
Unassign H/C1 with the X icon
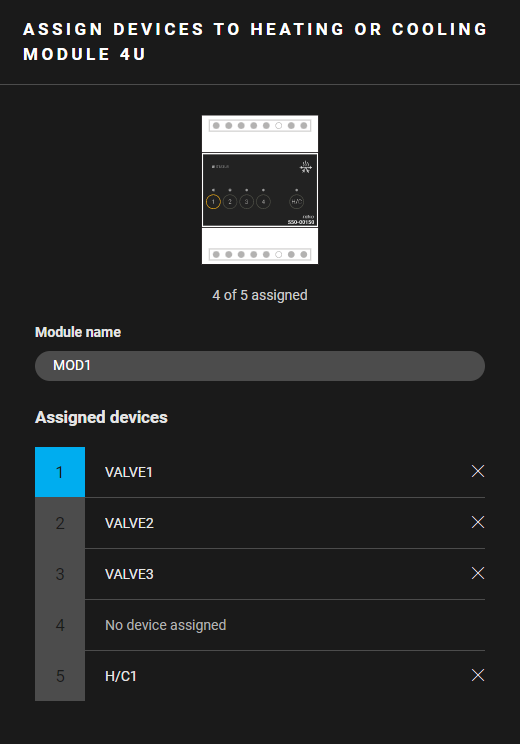[478, 675]
